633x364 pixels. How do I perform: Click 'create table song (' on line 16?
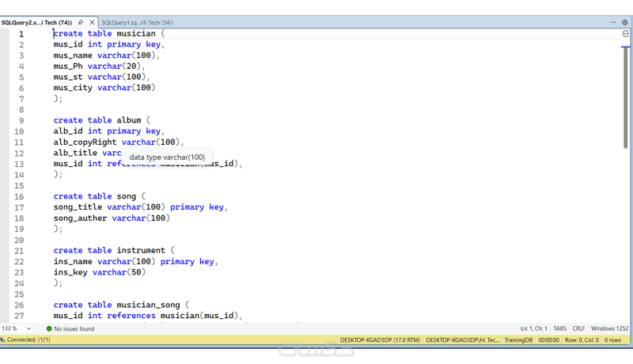click(100, 196)
